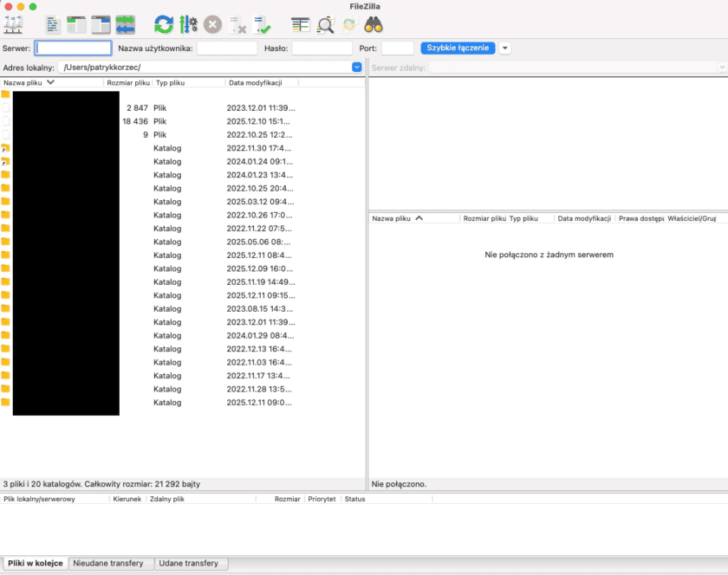Toggle the transfer queue panel display

pyautogui.click(x=126, y=24)
